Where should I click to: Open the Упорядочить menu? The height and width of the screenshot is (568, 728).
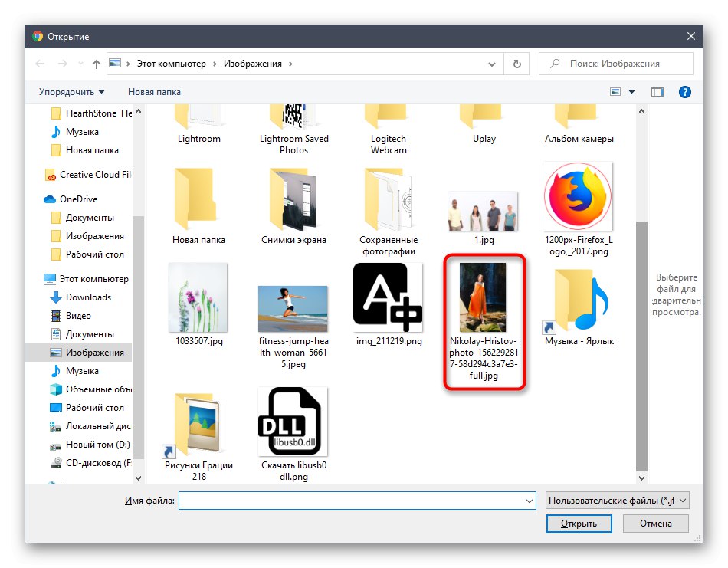tap(71, 92)
